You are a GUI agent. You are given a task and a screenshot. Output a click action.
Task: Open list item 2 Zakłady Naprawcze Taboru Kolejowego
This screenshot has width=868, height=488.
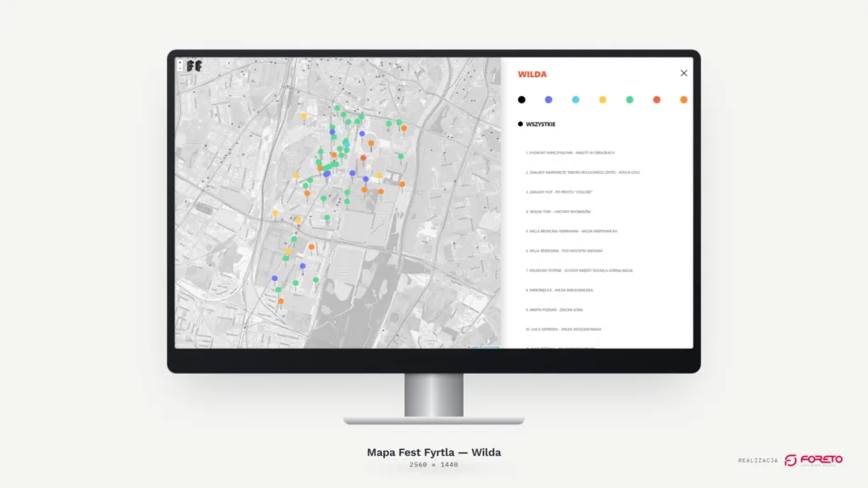[582, 173]
